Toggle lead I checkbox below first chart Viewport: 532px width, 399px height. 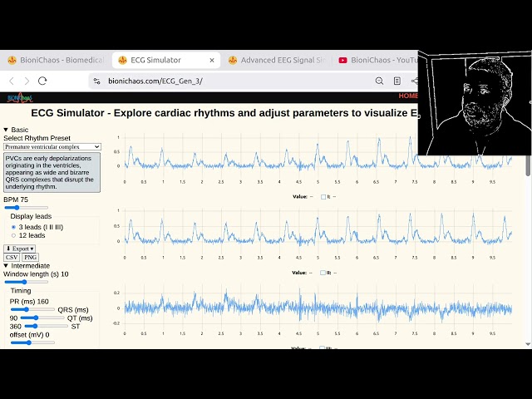click(x=323, y=197)
